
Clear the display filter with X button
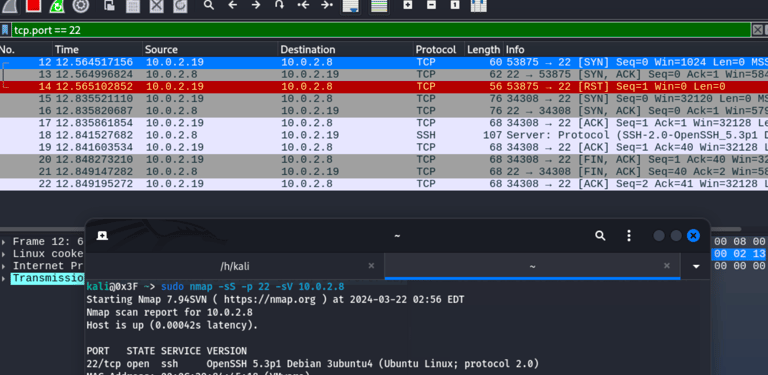click(757, 30)
